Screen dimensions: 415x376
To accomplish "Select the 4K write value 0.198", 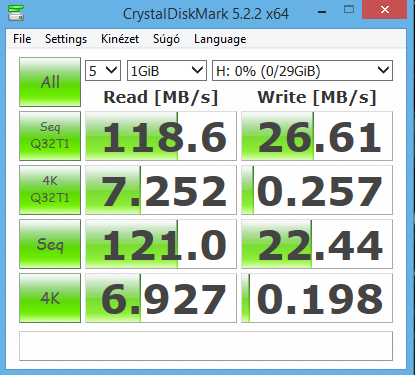I will point(317,298).
